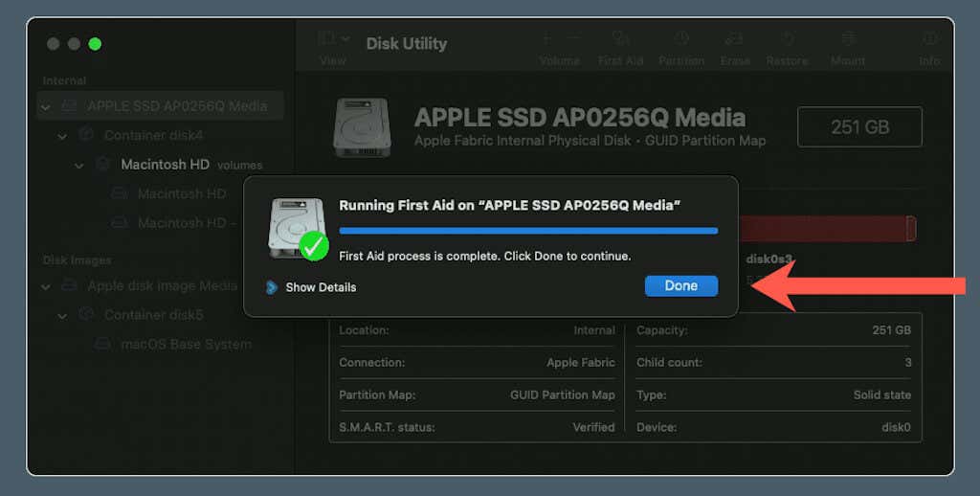Collapse the Macintosh HD volumes chevron

(78, 166)
